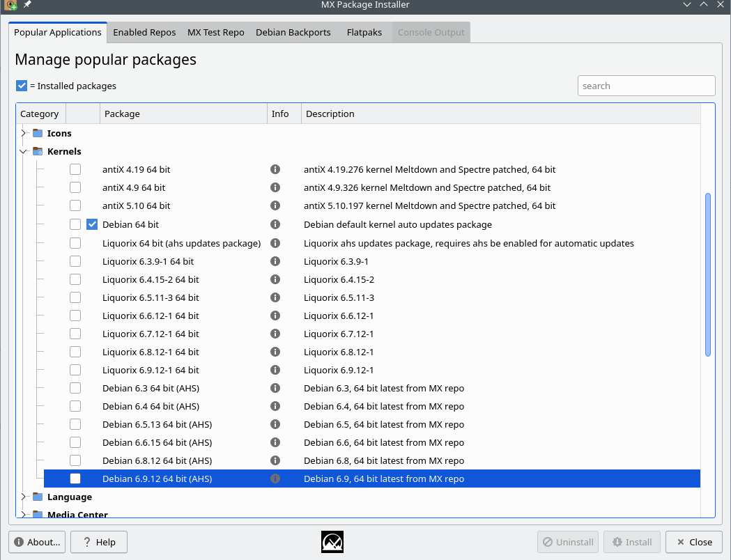
Task: View info icon for Liquorix 6.3.9-1
Action: pyautogui.click(x=275, y=261)
